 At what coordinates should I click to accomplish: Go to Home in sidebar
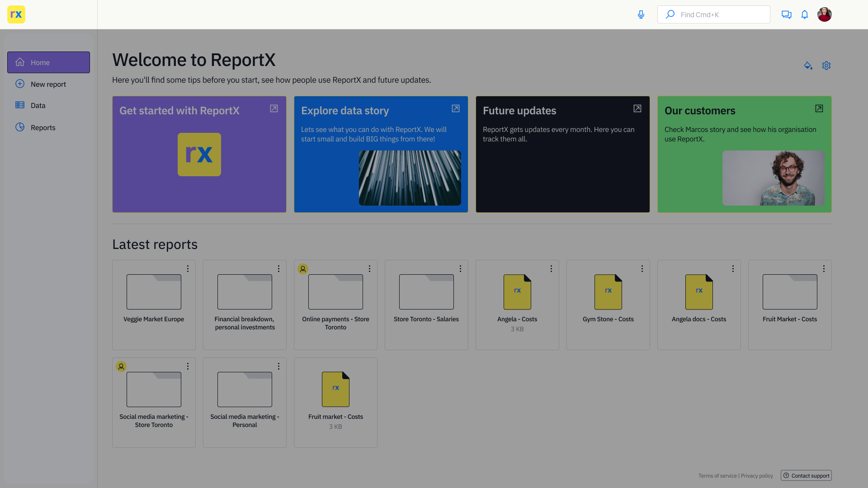(x=48, y=62)
